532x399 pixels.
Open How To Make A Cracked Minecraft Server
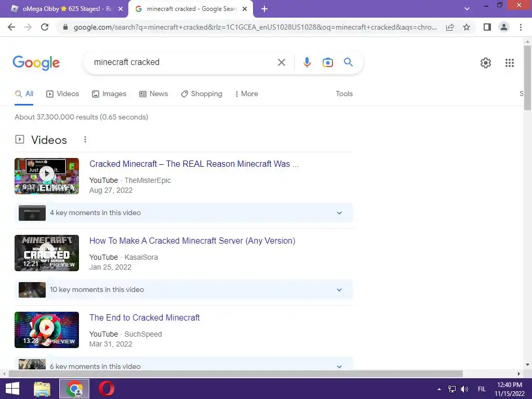pyautogui.click(x=192, y=241)
